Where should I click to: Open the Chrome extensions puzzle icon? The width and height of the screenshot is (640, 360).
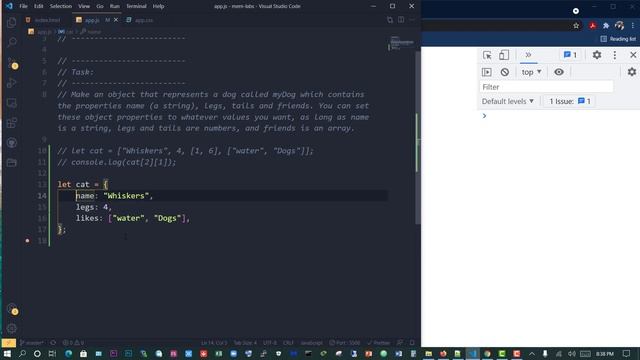click(606, 26)
